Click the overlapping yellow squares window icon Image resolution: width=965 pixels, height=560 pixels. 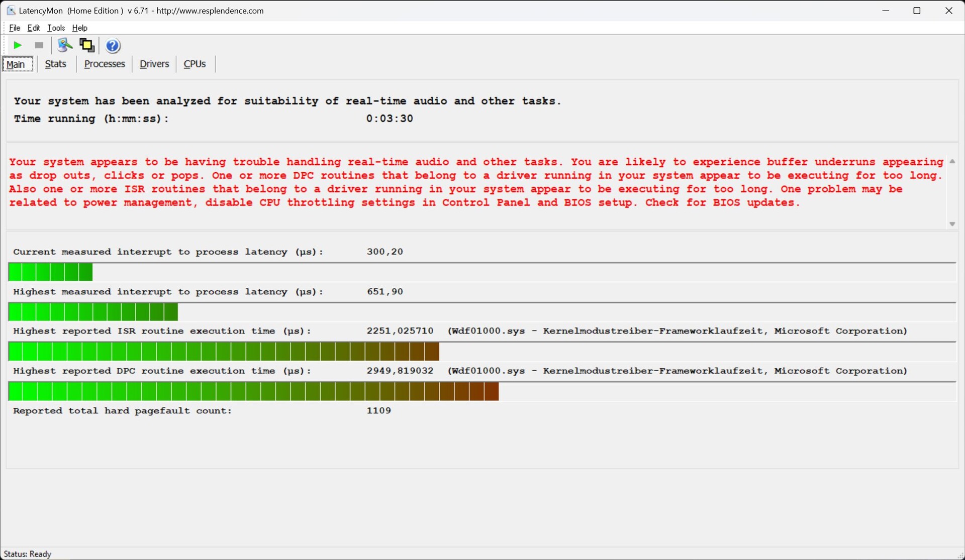87,45
